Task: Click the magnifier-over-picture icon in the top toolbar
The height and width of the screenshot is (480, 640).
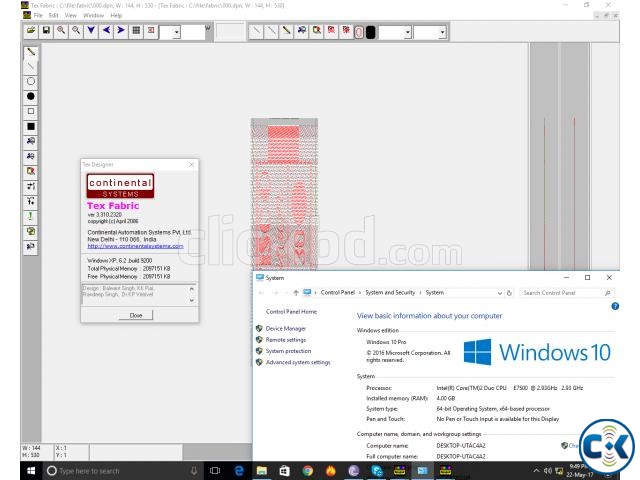Action: (317, 31)
